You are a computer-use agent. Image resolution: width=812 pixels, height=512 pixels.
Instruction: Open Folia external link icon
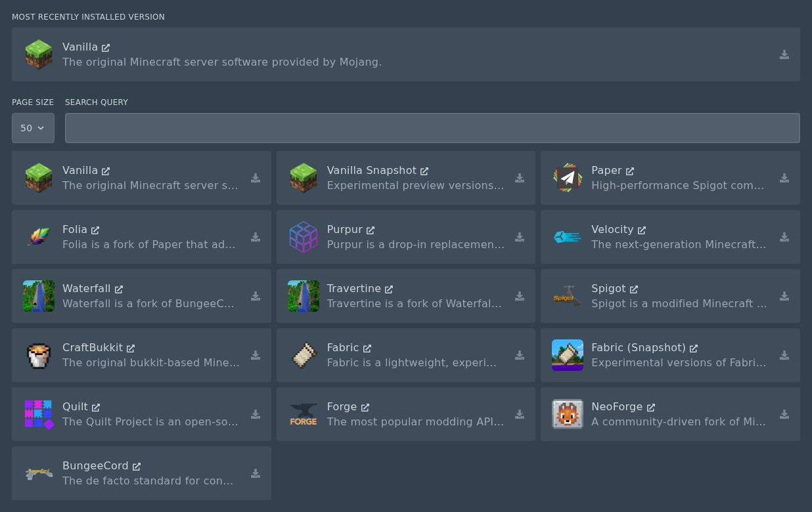[95, 230]
